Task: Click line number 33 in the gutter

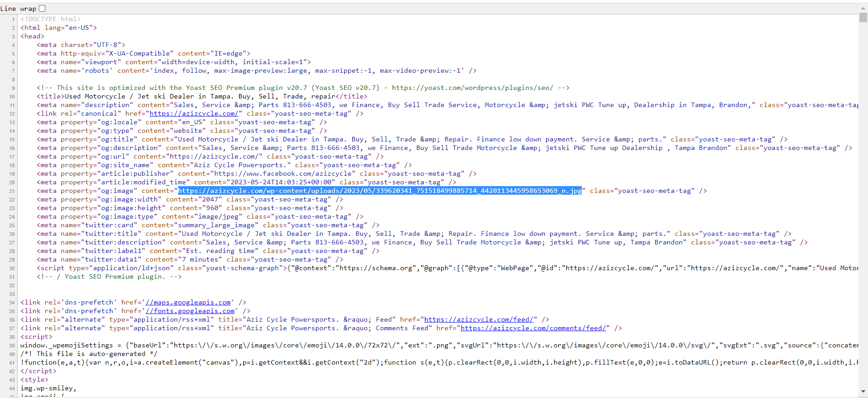Action: click(12, 294)
